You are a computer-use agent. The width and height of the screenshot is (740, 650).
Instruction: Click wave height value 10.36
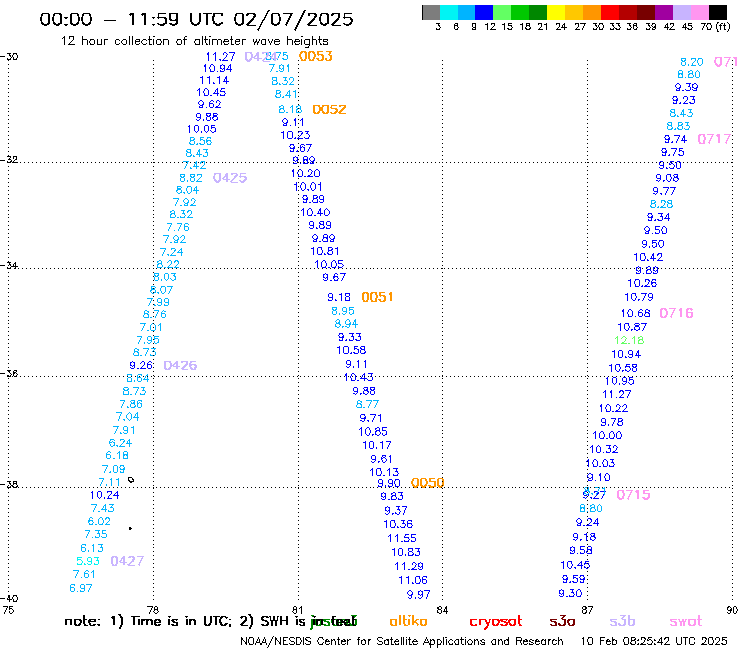point(398,524)
